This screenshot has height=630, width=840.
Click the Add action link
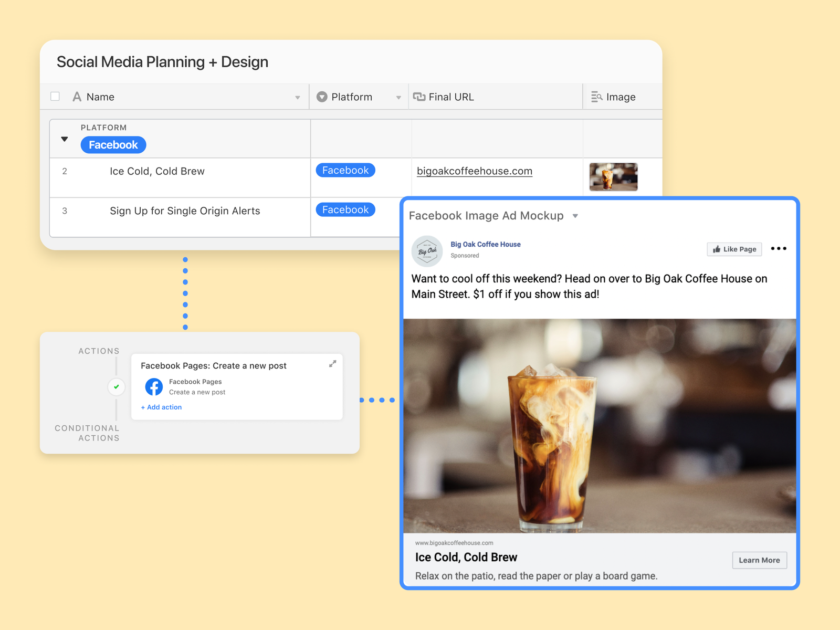point(161,407)
